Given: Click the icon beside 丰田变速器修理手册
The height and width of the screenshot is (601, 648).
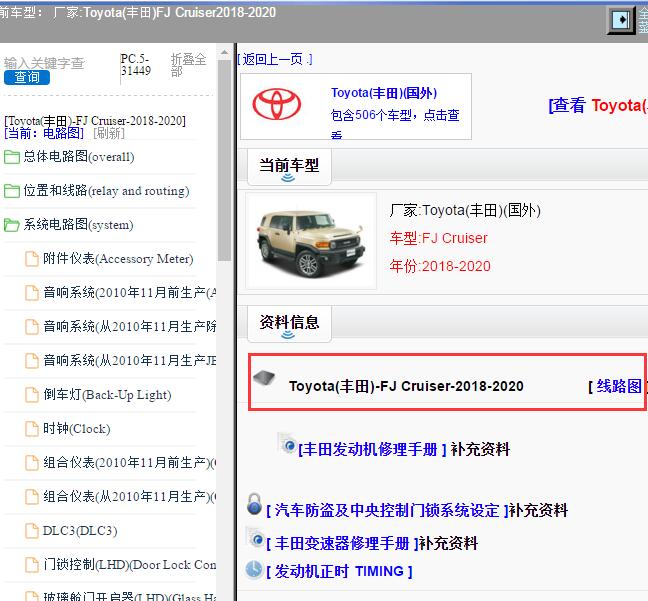Looking at the screenshot, I should coord(255,537).
